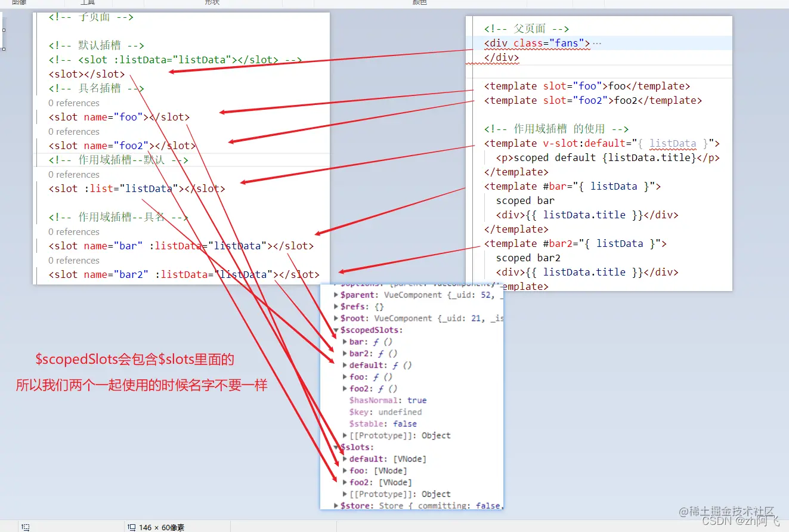The height and width of the screenshot is (532, 789).
Task: Expand the $store Store entry
Action: [336, 506]
